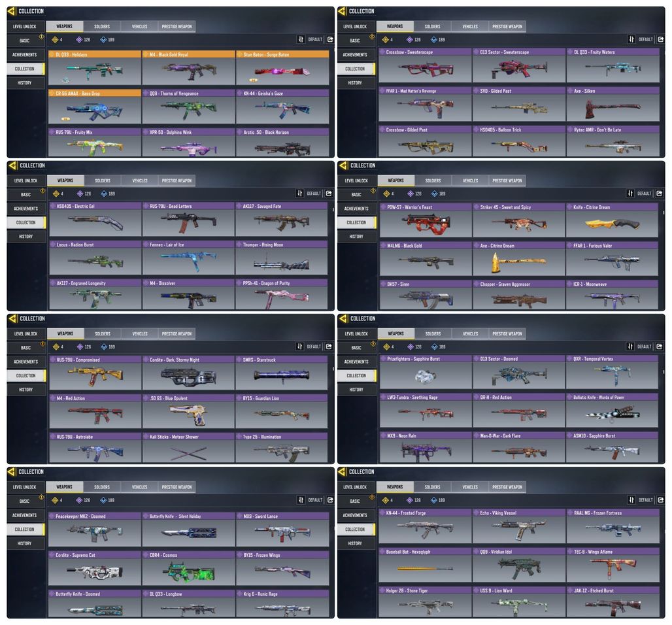
Task: Open History in the Prizefighters Sapphire Burst panel
Action: click(x=356, y=389)
